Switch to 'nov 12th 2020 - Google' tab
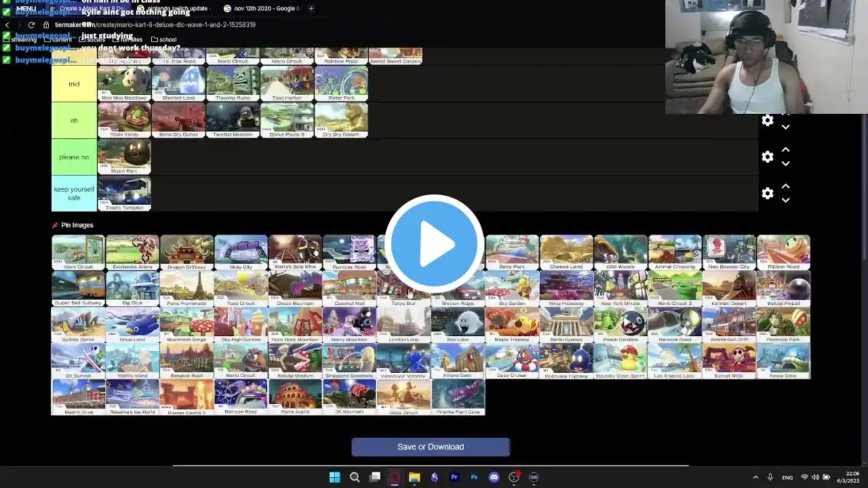Screen dimensions: 868x488 click(x=262, y=8)
